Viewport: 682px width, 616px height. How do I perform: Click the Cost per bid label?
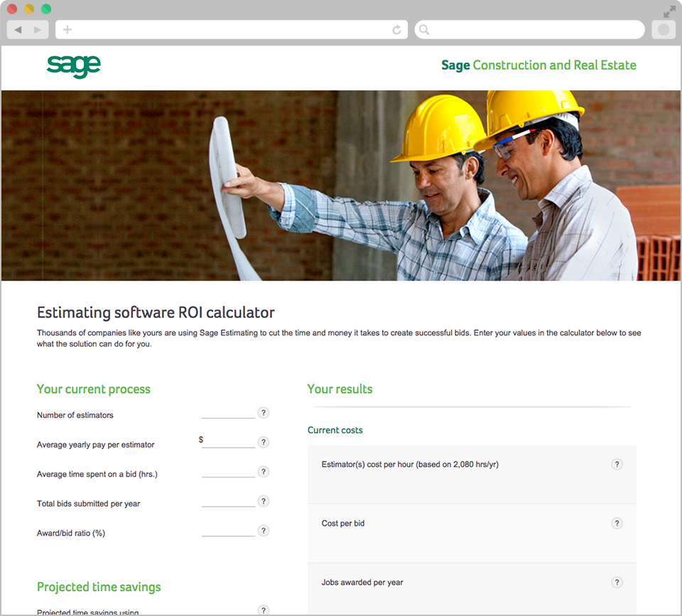pyautogui.click(x=342, y=524)
